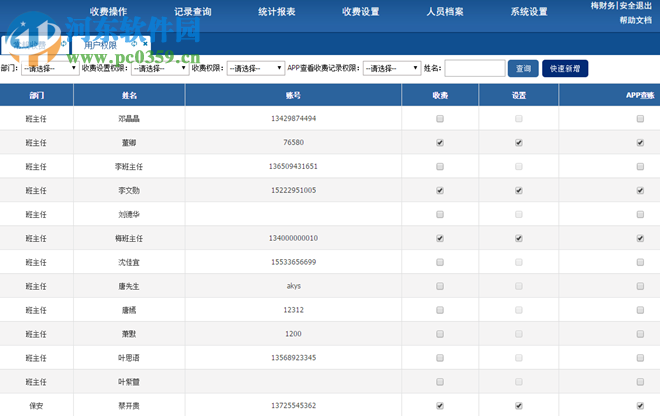Click the 设置 column header
Screen dimensions: 660x416
pos(519,95)
